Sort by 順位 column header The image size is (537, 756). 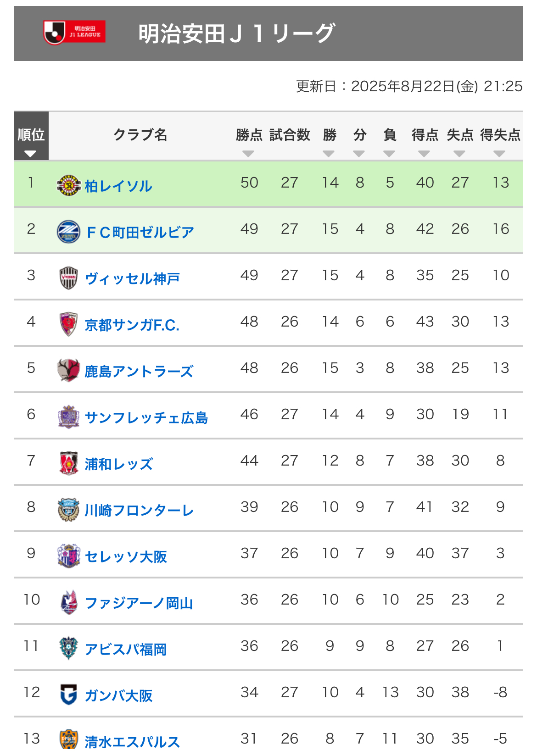point(31,136)
